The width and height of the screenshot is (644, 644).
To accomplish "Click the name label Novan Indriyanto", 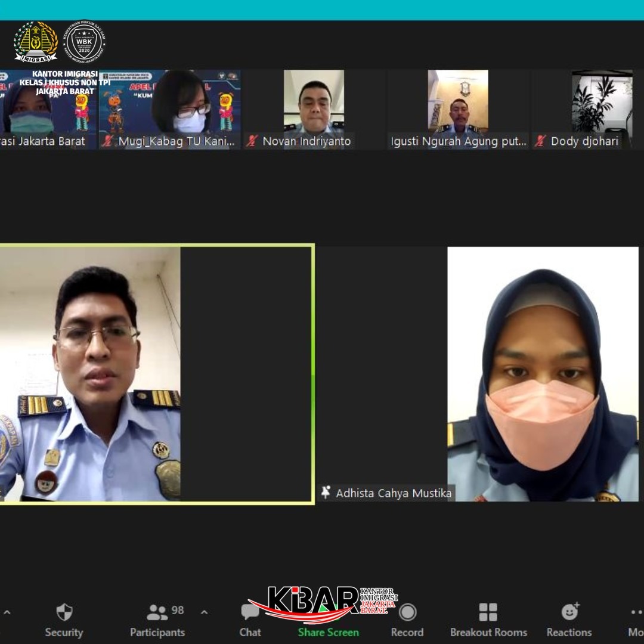I will click(x=306, y=141).
